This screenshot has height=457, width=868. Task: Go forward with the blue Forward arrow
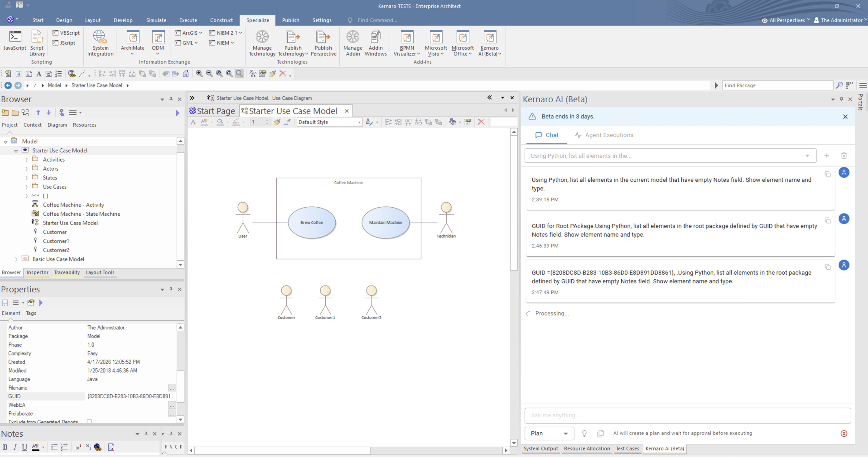pos(18,85)
